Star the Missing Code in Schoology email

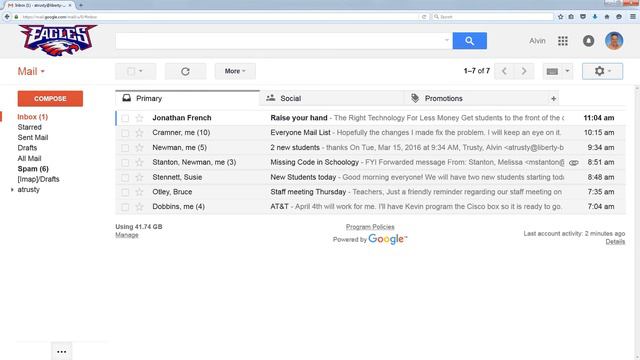pos(139,162)
